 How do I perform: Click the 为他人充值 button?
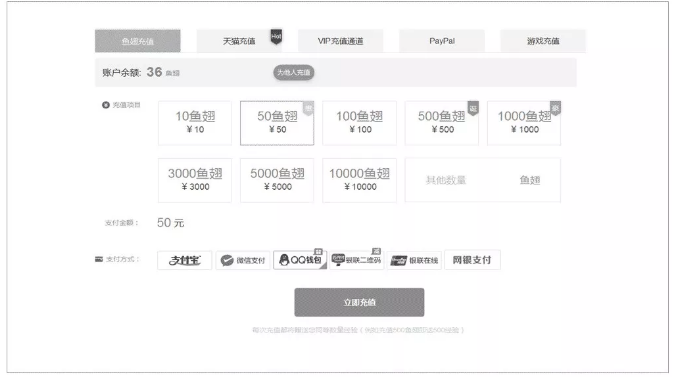294,72
